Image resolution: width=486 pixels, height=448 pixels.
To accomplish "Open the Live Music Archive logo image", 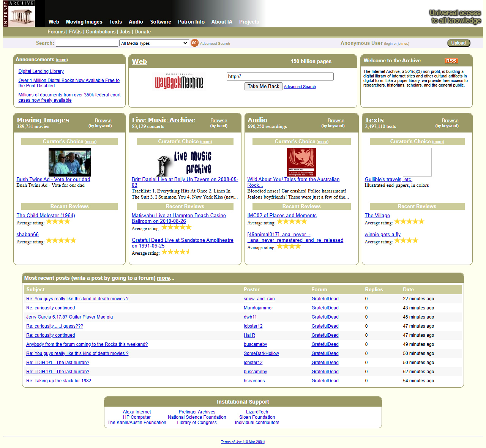I will tap(185, 162).
